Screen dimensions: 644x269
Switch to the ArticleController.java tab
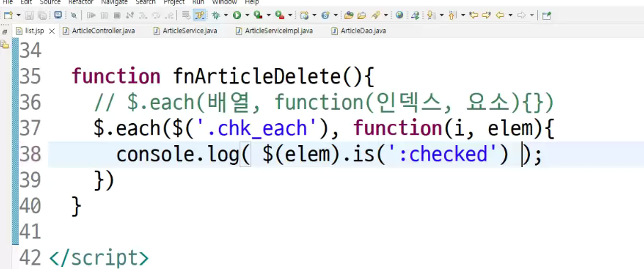click(98, 31)
